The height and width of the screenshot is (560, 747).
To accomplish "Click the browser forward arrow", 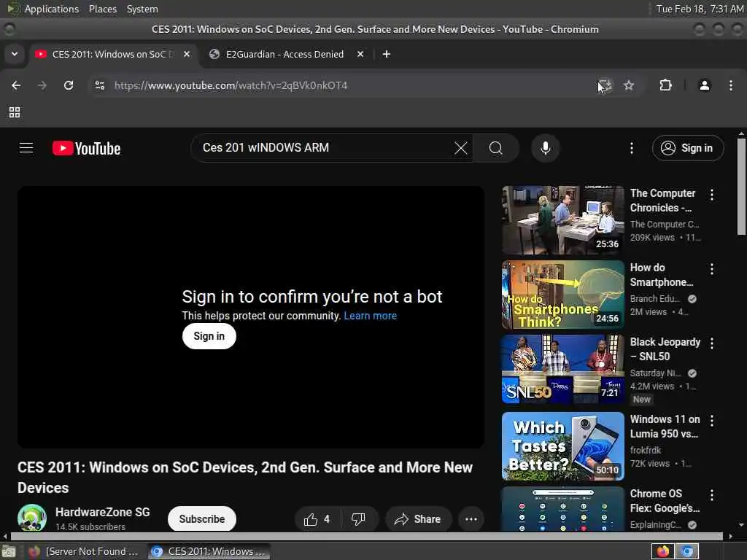I will click(x=42, y=85).
